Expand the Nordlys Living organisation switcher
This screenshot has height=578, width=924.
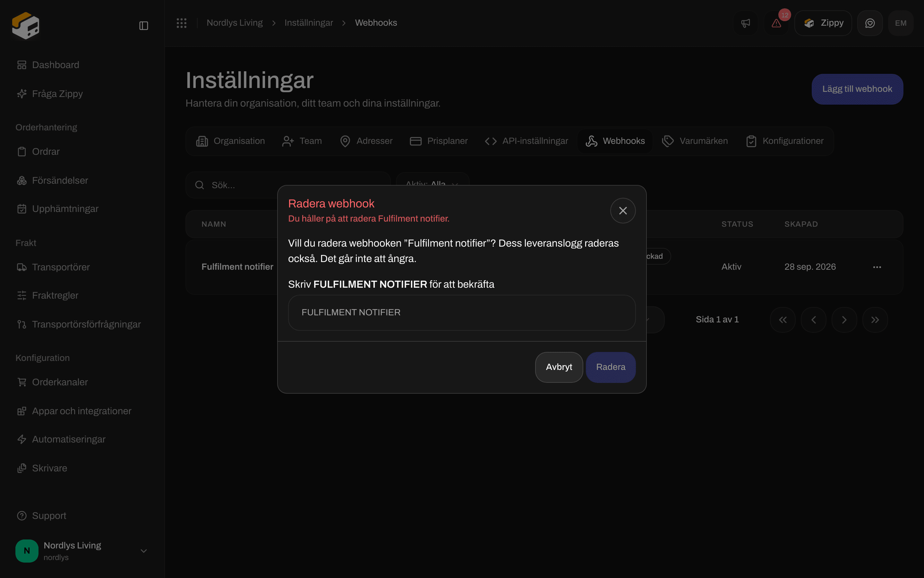[x=82, y=551]
